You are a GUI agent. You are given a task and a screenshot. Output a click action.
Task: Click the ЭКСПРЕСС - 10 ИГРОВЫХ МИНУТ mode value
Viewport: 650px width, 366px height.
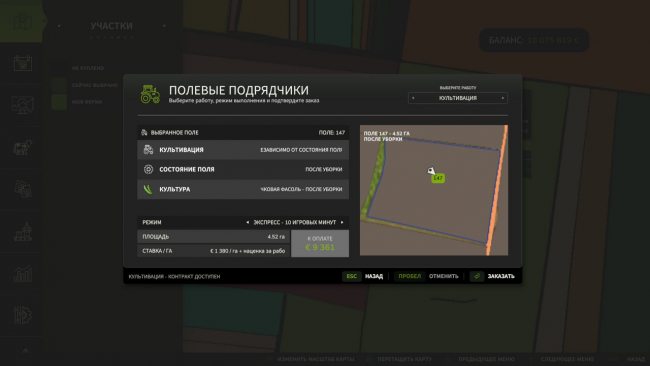pyautogui.click(x=295, y=222)
